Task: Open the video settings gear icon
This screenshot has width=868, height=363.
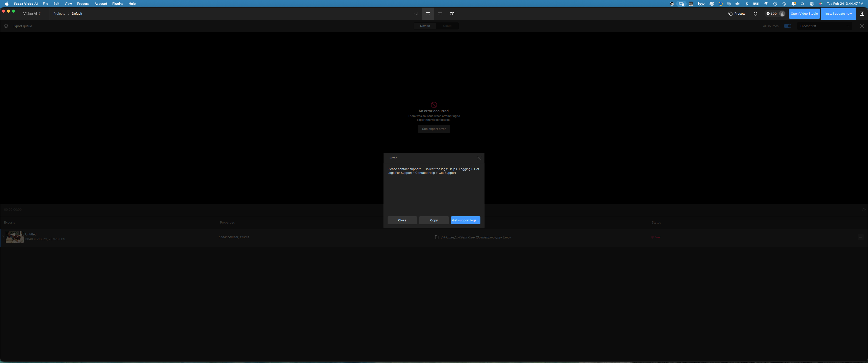Action: point(755,14)
